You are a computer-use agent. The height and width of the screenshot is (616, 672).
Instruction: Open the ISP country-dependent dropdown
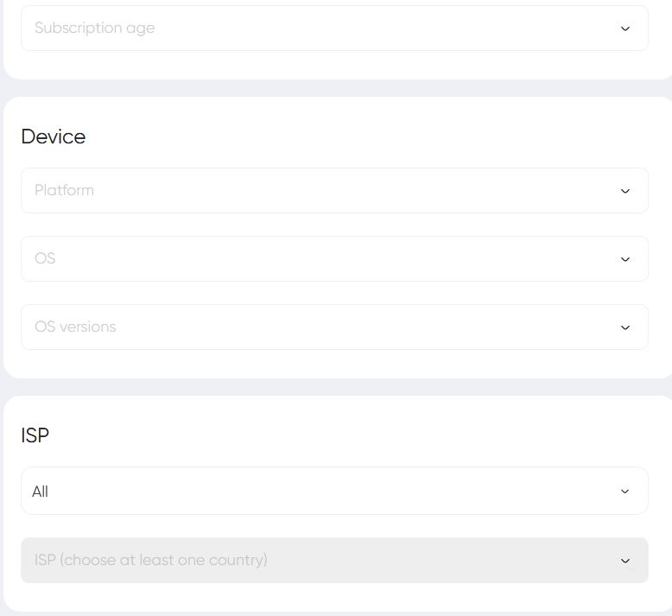334,561
